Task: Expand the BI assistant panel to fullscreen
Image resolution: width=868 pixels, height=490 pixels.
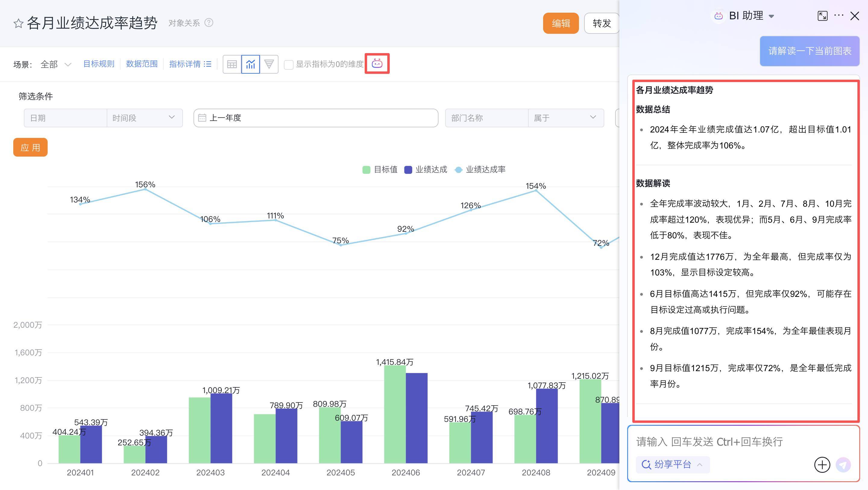Action: point(822,16)
